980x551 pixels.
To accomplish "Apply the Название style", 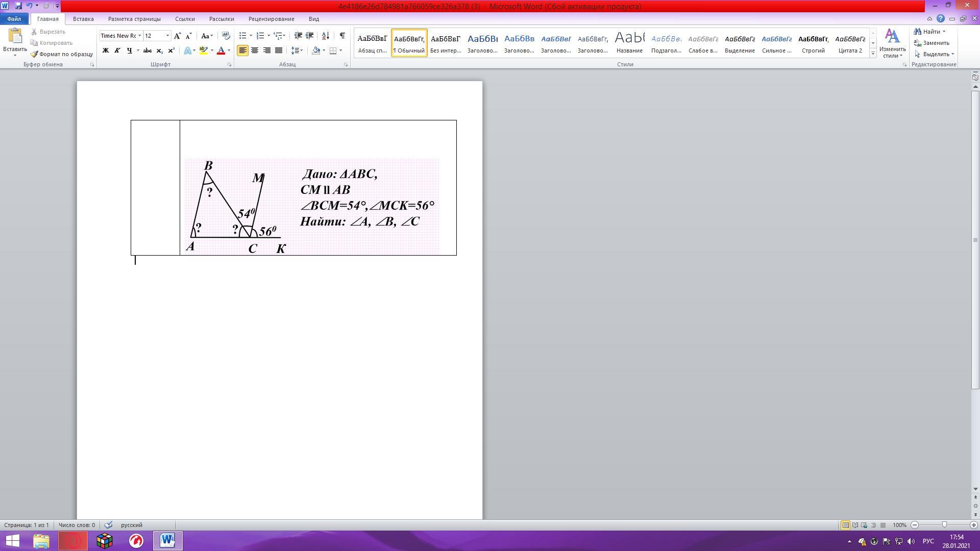I will coord(629,43).
